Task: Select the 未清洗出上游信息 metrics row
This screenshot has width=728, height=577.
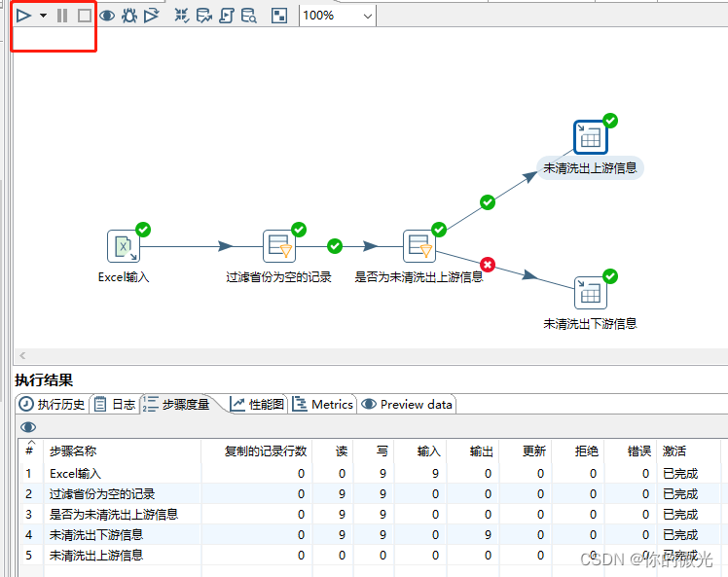Action: [x=374, y=556]
